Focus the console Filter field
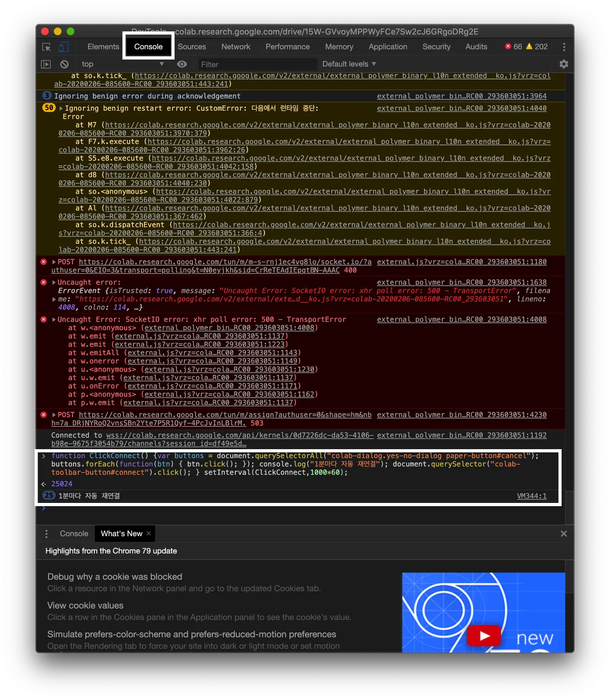This screenshot has height=700, width=610. point(256,64)
